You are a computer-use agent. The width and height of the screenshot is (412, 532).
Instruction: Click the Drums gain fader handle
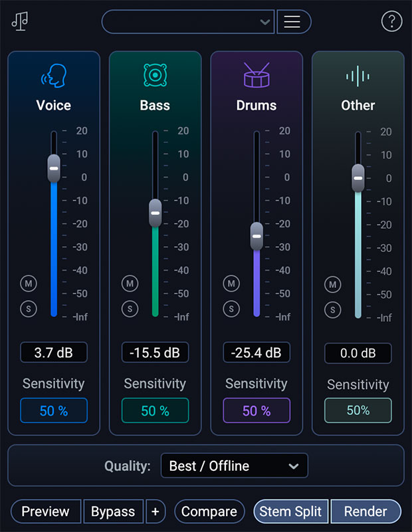[x=257, y=235]
